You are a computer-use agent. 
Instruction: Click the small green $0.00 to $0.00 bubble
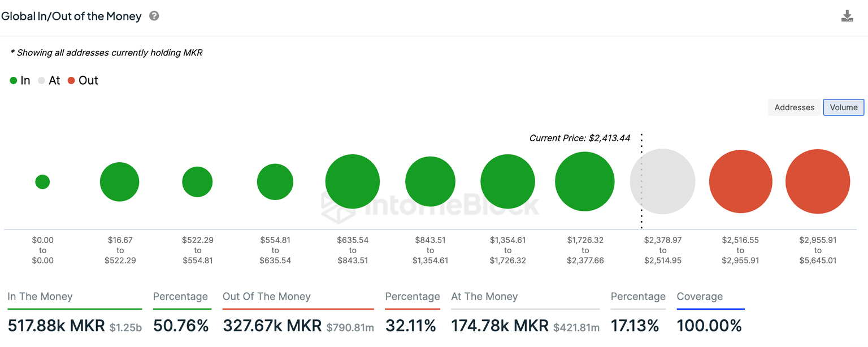(42, 182)
